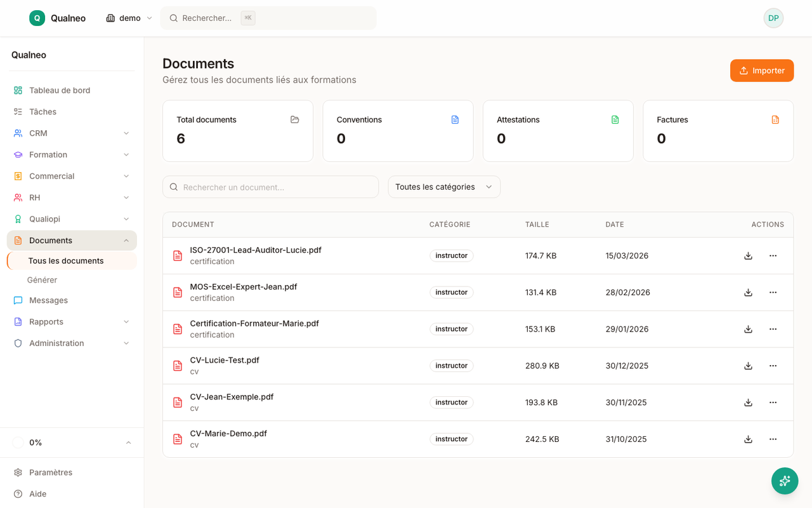Click the Qualneo logo icon
The width and height of the screenshot is (812, 508).
[x=37, y=18]
